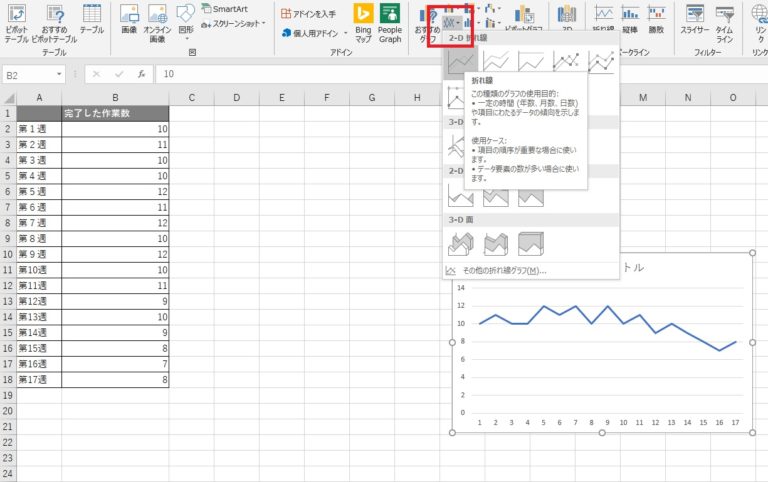Select the first 3-D 面 chart type

tap(460, 244)
